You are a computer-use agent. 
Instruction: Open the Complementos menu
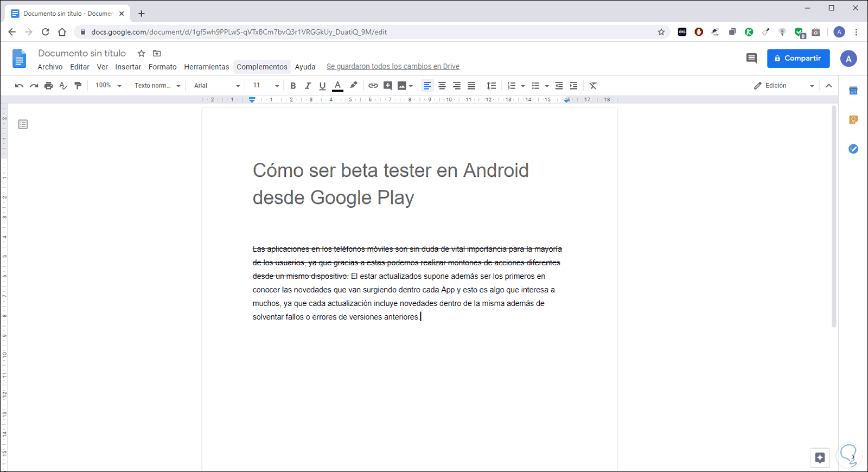(x=262, y=67)
